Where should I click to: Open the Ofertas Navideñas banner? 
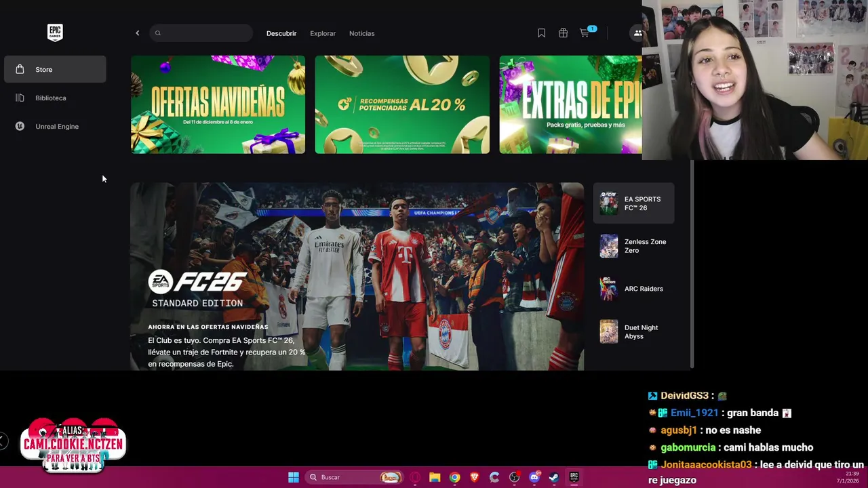click(x=218, y=104)
